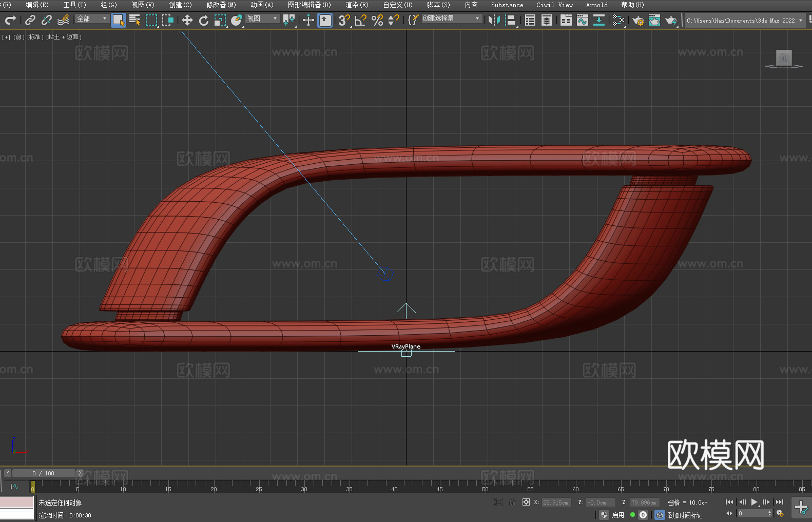
Task: Open Render Setup teapot icon
Action: click(x=638, y=20)
